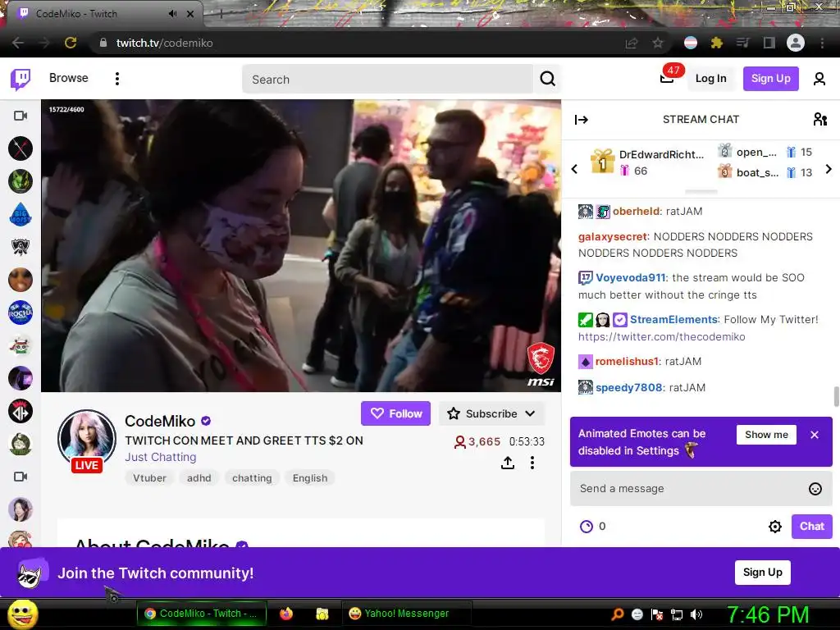Open StreamElements username in chat
The image size is (840, 630).
(x=673, y=319)
